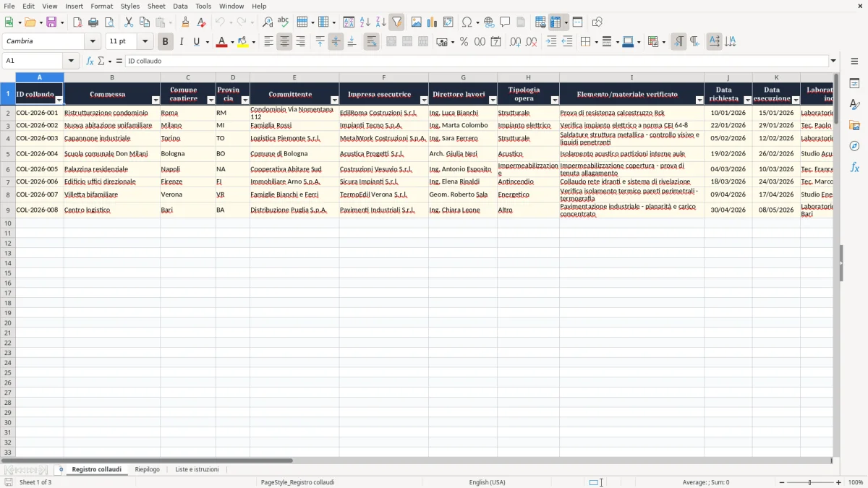
Task: Run the spelling check
Action: coord(284,22)
